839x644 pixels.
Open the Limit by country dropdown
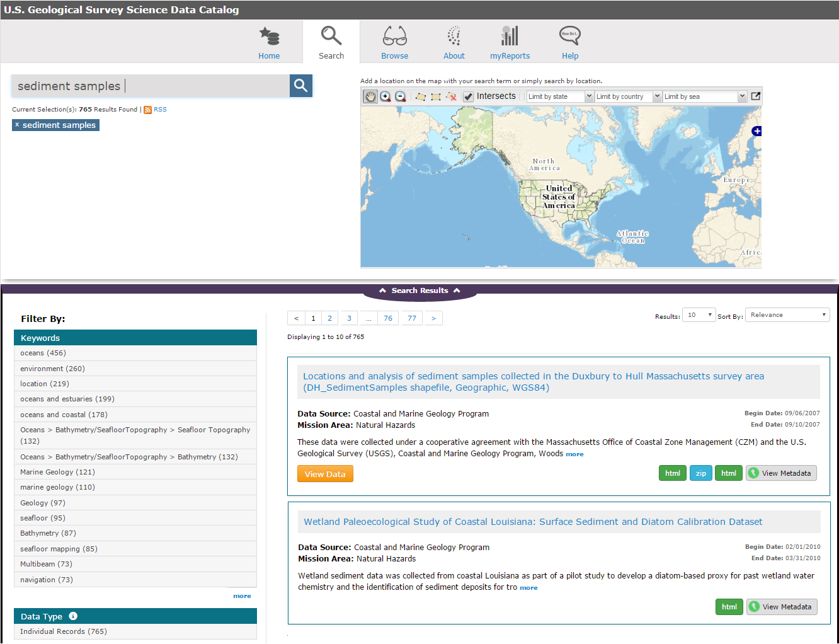[629, 96]
